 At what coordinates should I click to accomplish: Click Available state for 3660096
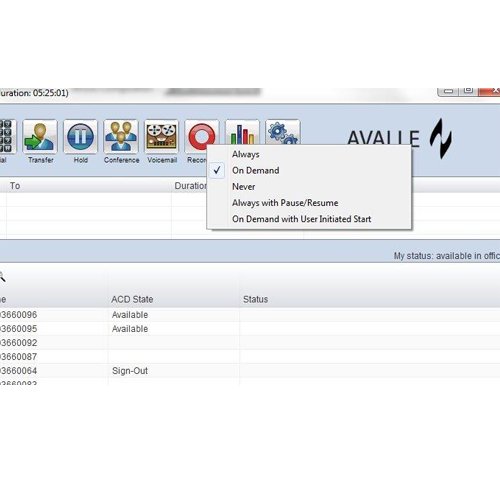[130, 315]
